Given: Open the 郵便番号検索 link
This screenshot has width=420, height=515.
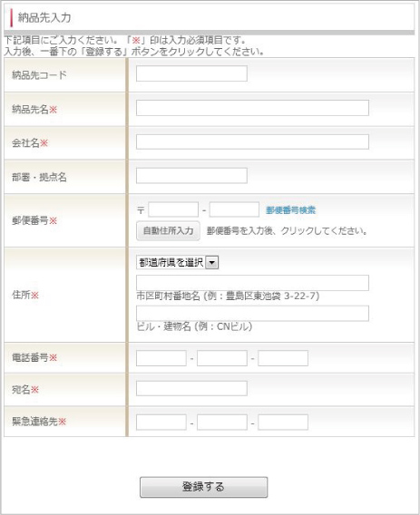Looking at the screenshot, I should click(291, 209).
